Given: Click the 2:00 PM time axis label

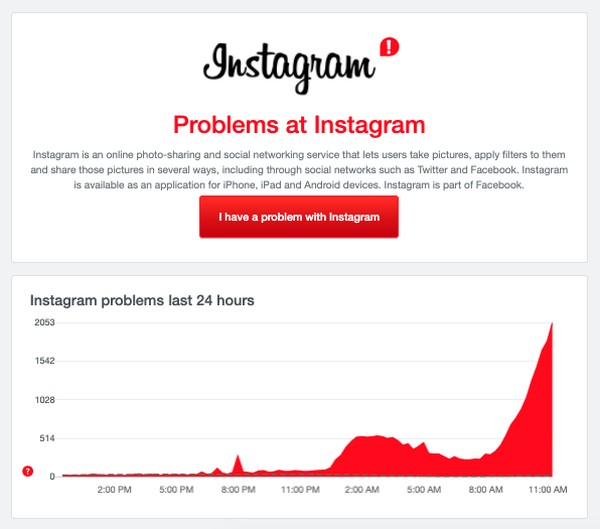Looking at the screenshot, I should (114, 490).
